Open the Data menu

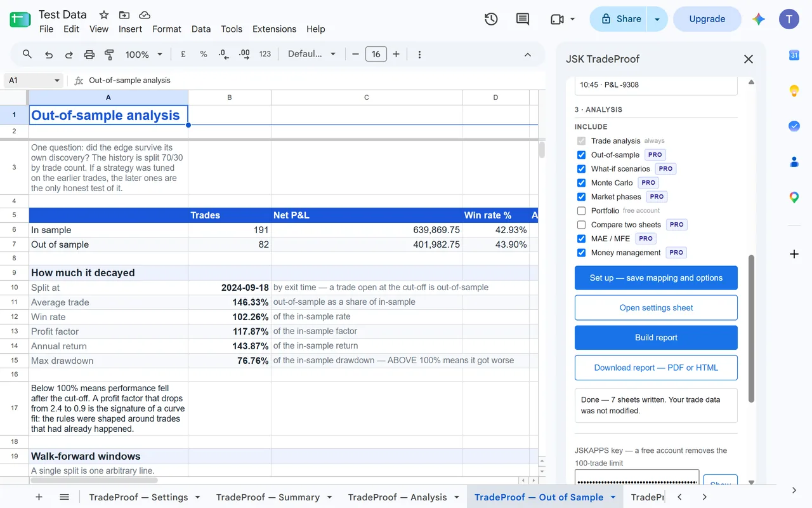click(x=201, y=29)
